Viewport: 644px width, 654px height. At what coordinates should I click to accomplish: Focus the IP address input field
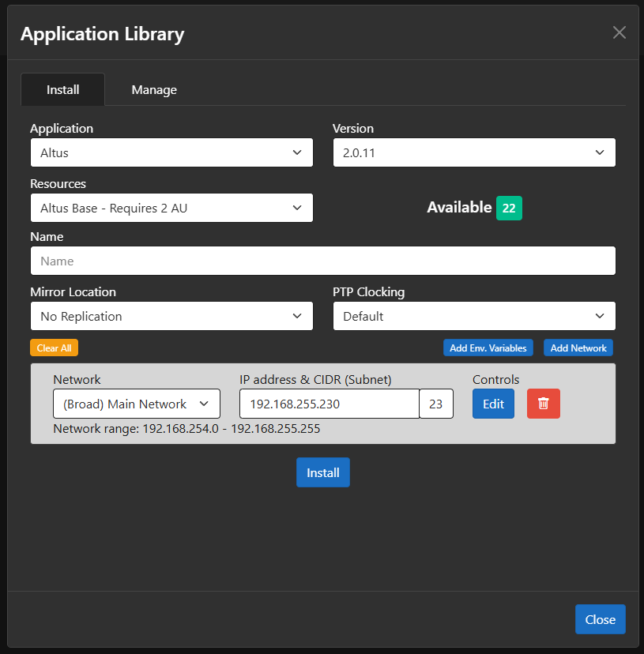(329, 404)
